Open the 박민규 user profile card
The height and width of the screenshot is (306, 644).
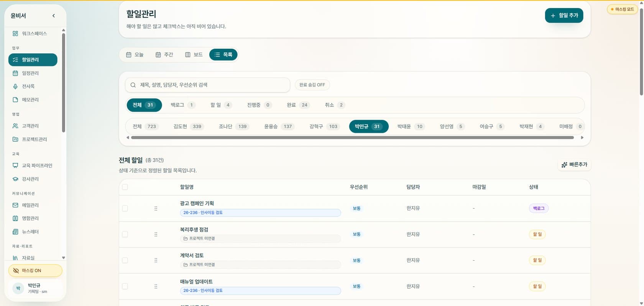point(35,288)
